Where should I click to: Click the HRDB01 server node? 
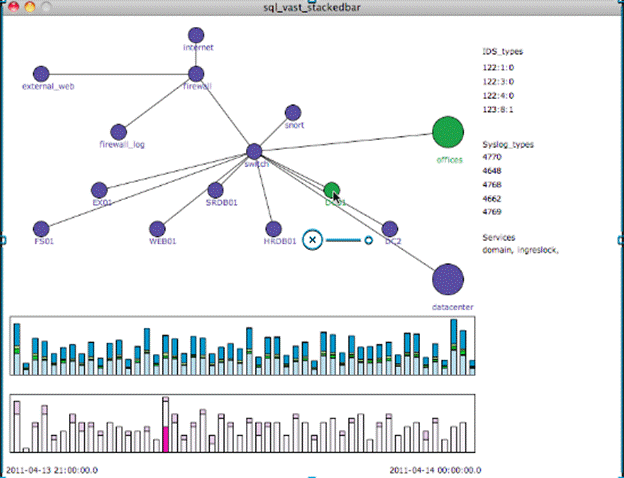click(x=274, y=229)
